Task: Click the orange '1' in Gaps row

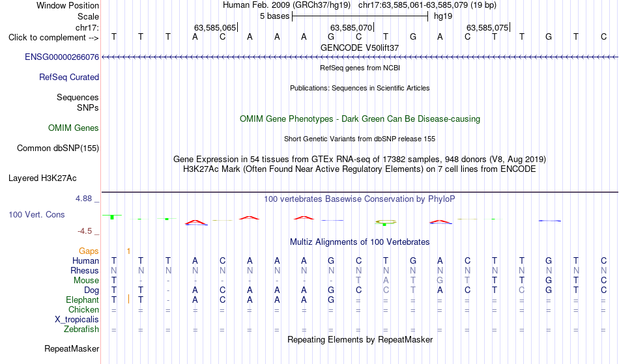Action: pos(129,251)
